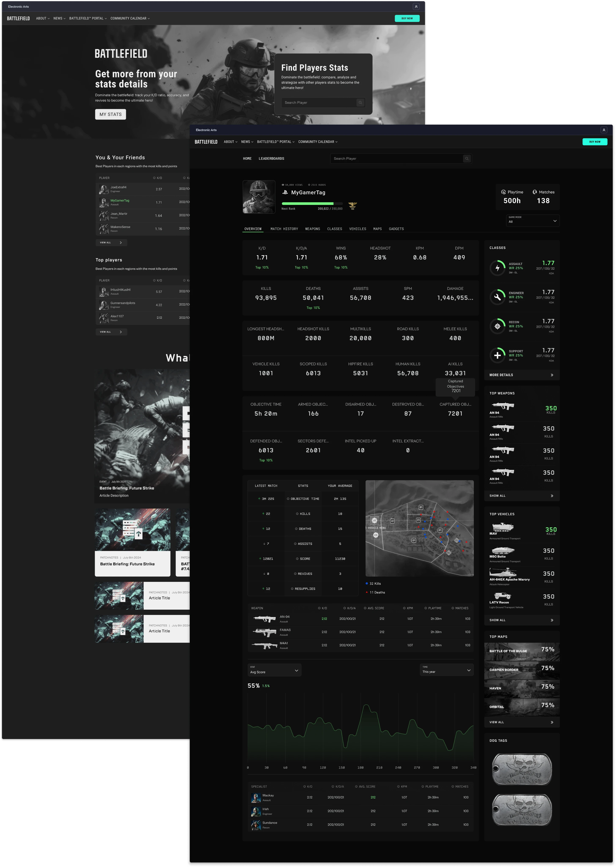Open the Weapons tab

312,229
